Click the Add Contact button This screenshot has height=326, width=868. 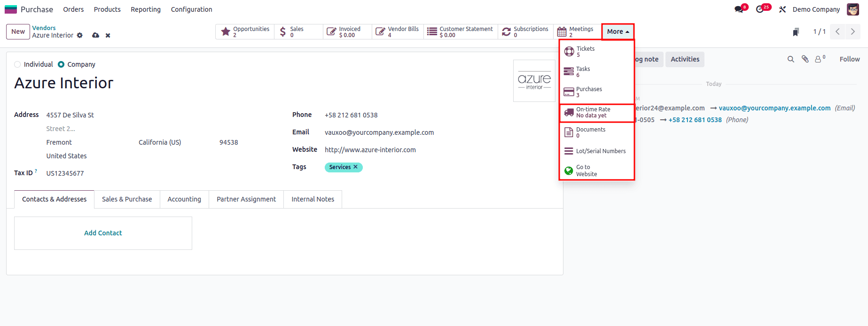tap(103, 233)
